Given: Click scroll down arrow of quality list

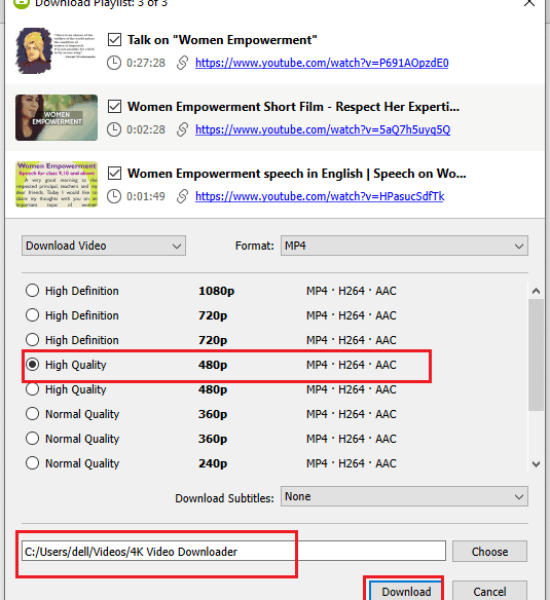Looking at the screenshot, I should click(x=536, y=464).
